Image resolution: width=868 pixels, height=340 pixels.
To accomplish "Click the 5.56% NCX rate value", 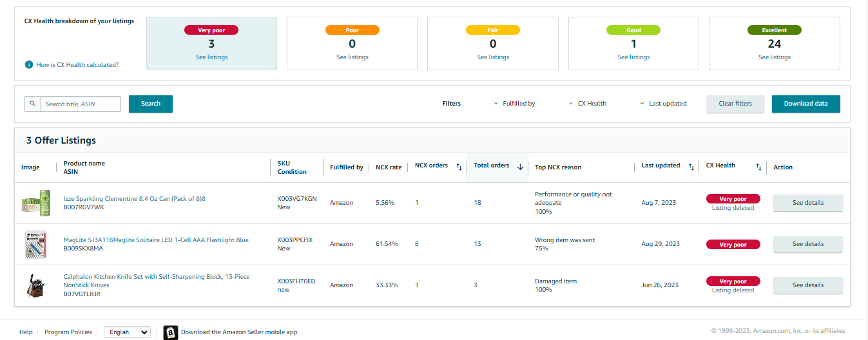I will 385,203.
